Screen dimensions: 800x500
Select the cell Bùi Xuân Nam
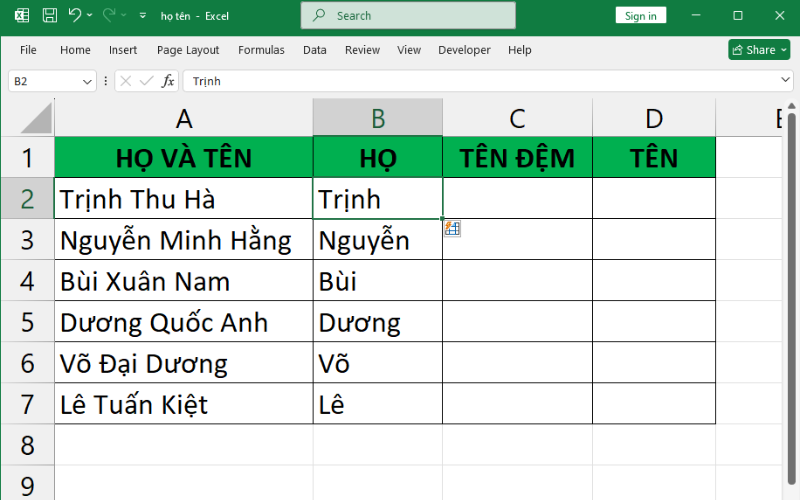[x=184, y=281]
